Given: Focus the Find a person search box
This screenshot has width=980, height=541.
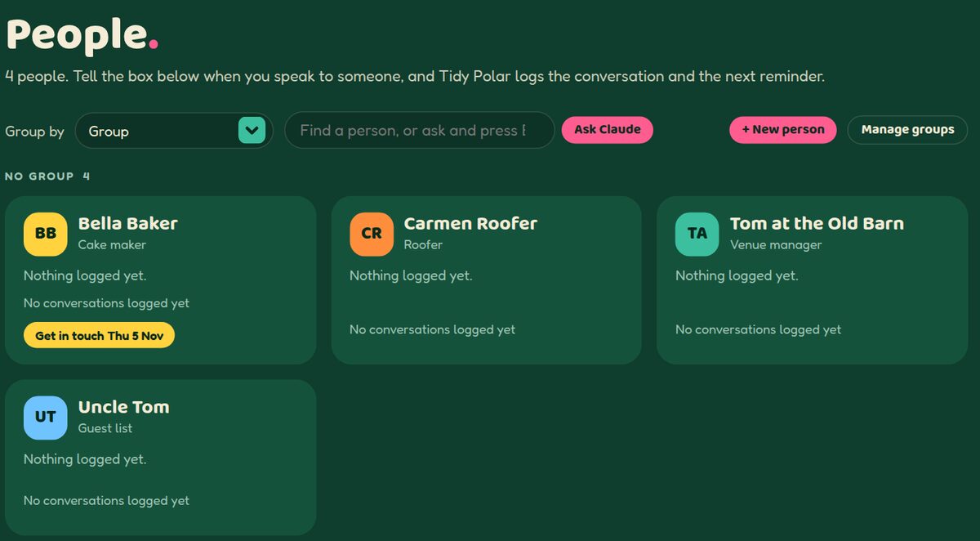Looking at the screenshot, I should [420, 131].
